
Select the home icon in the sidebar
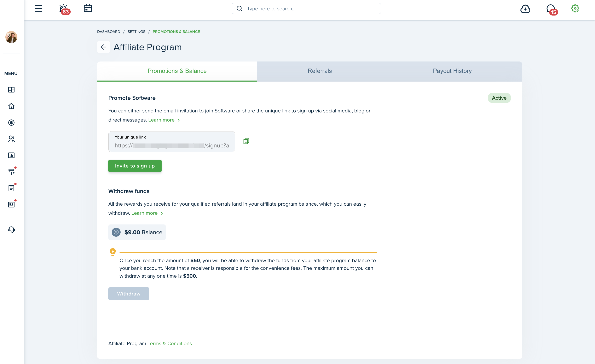coord(11,106)
